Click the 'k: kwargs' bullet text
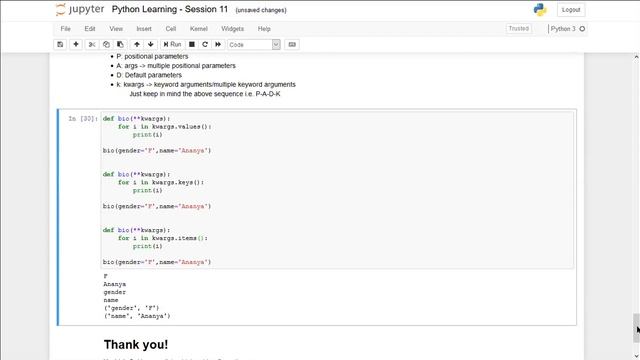The image size is (640, 360). click(206, 84)
